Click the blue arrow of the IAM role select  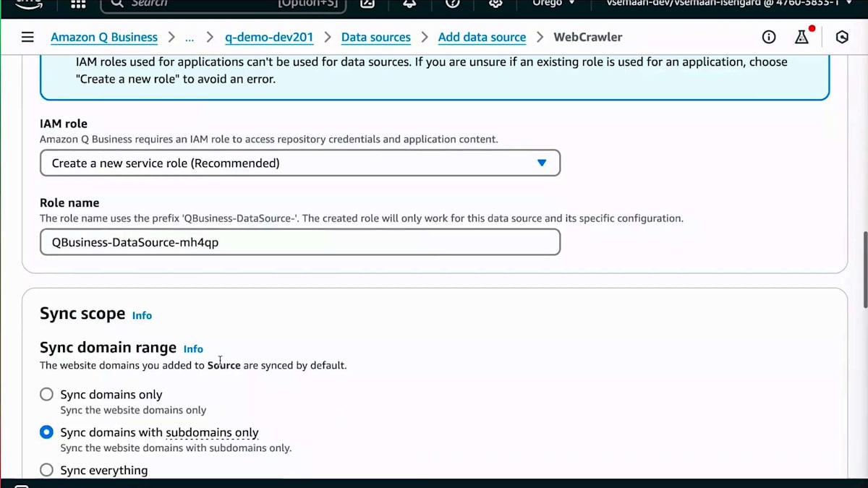(x=542, y=163)
